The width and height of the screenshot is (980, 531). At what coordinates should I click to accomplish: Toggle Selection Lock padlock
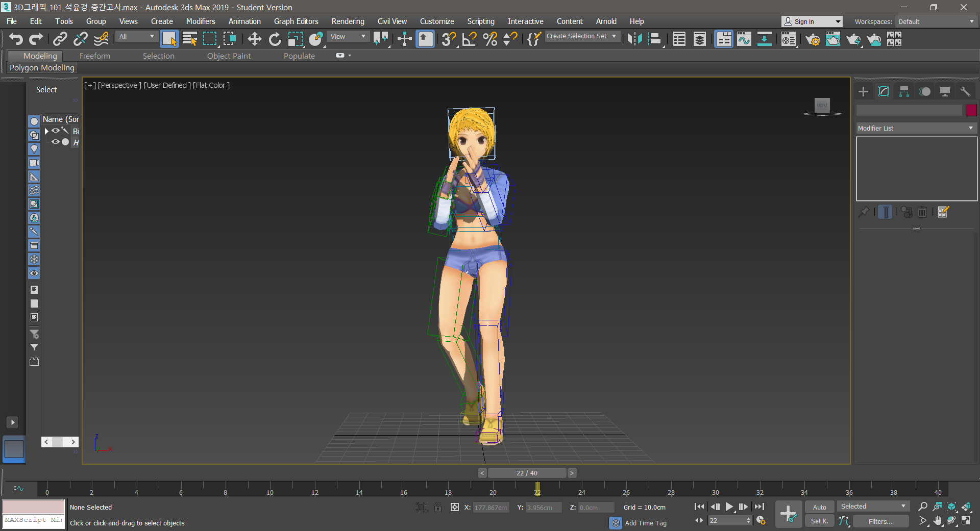pos(437,507)
